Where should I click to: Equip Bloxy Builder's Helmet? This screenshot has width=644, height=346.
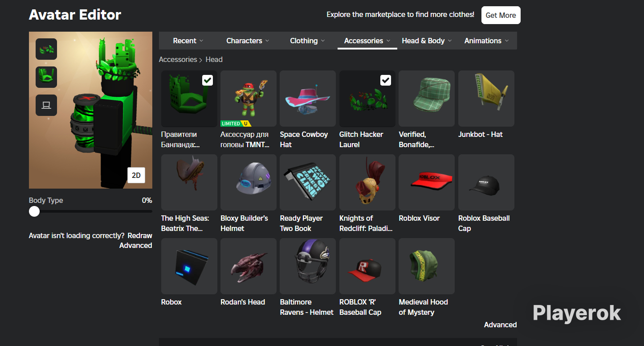pos(249,182)
